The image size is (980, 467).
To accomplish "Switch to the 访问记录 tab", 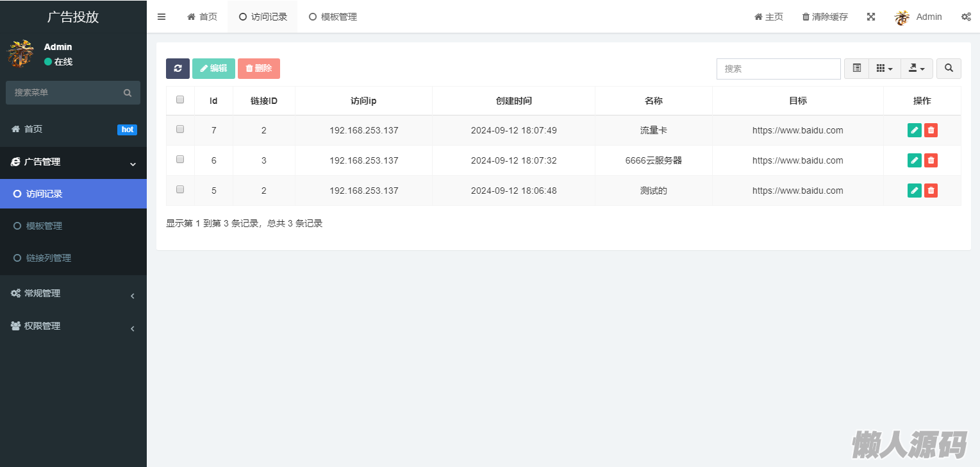I will [x=263, y=17].
